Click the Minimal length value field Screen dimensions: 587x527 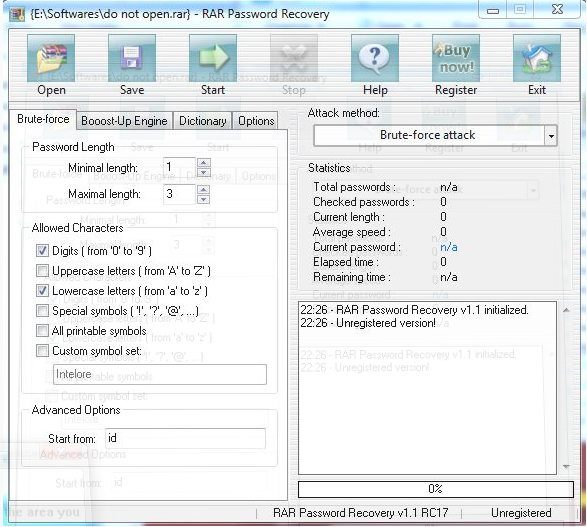pos(179,167)
